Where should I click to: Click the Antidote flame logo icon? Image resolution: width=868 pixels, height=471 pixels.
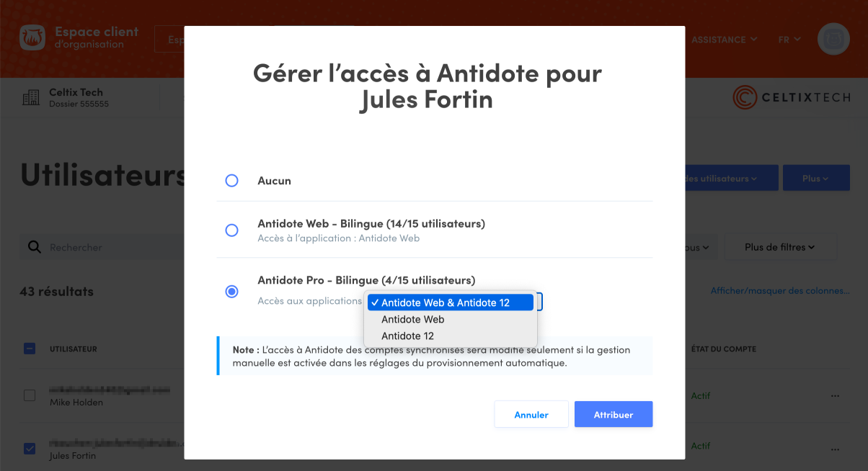pyautogui.click(x=32, y=38)
